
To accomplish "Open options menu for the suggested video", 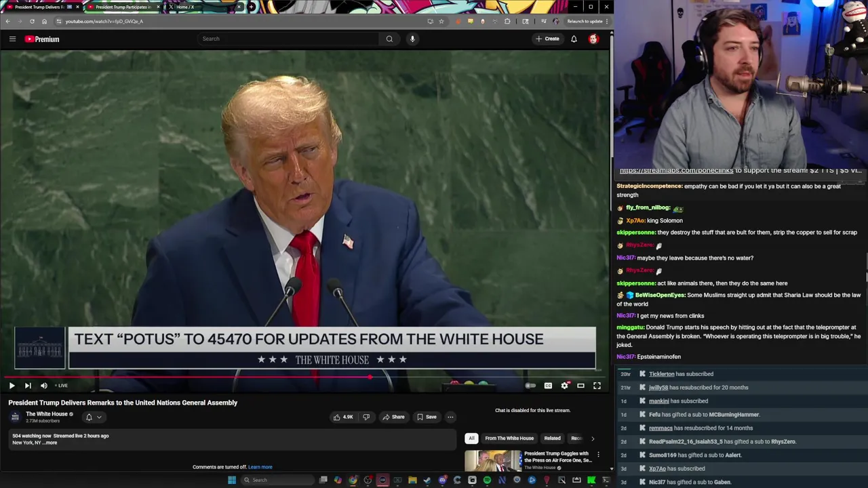I will pyautogui.click(x=598, y=455).
